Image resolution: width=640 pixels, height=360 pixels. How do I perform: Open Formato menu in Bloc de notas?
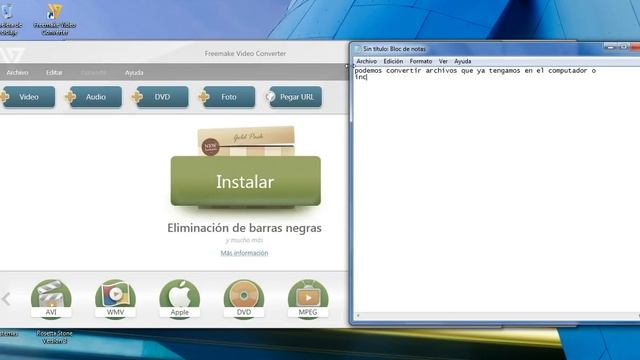421,61
